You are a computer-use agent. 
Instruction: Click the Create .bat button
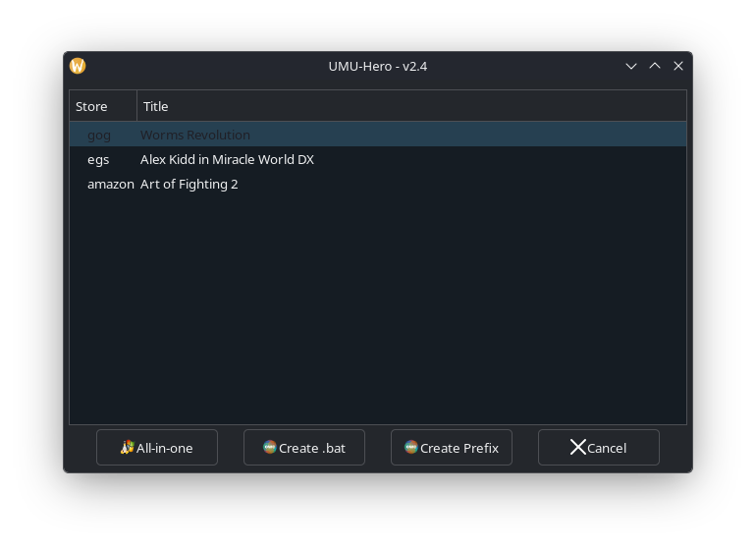coord(304,448)
